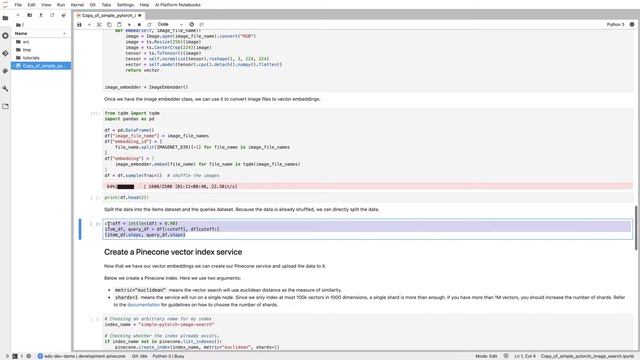640x360 pixels.
Task: Click the Python 3 kernel name button
Action: 615,24
